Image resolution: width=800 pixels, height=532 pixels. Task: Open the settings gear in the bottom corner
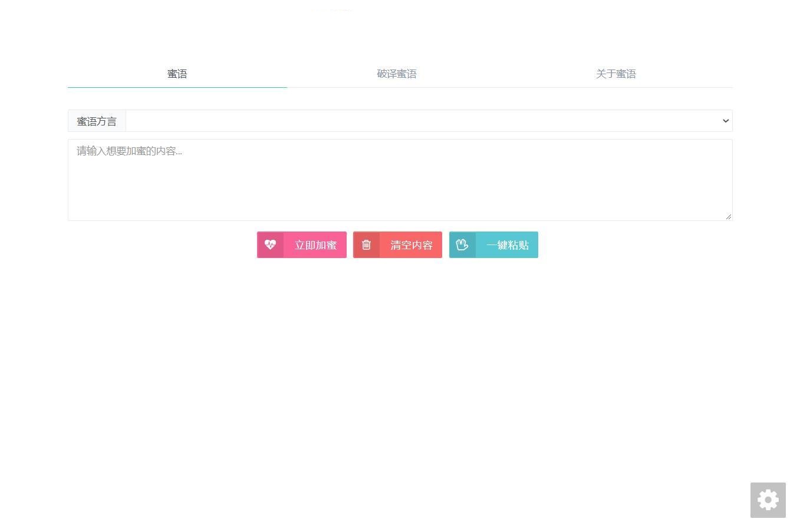(x=768, y=499)
